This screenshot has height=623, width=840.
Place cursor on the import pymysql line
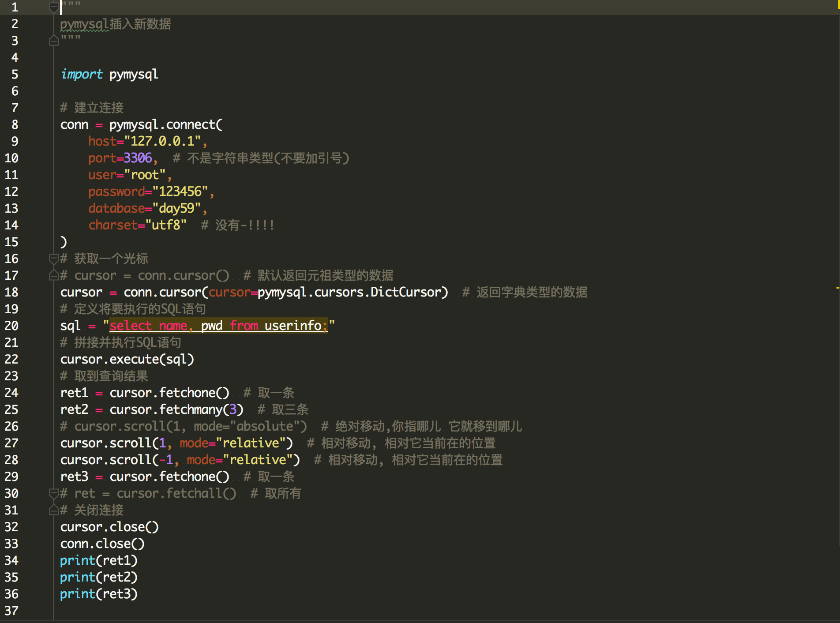click(109, 75)
